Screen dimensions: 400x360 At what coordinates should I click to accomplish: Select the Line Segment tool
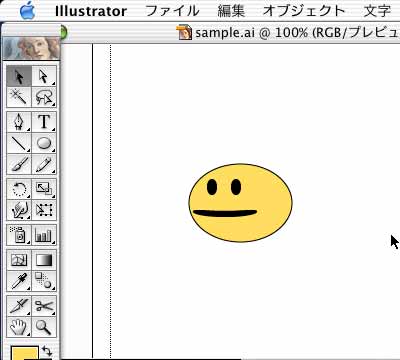pos(19,143)
